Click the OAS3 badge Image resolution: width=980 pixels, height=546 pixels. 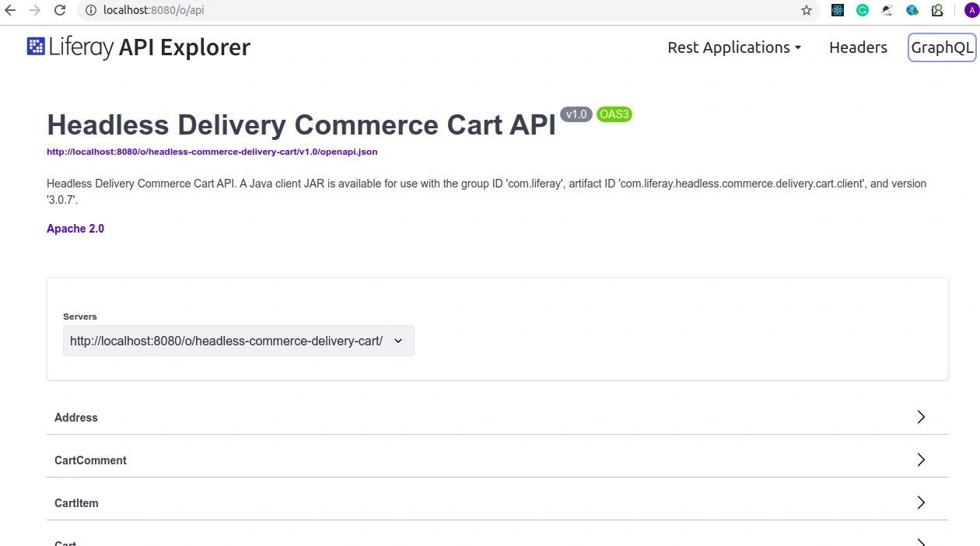click(x=614, y=114)
